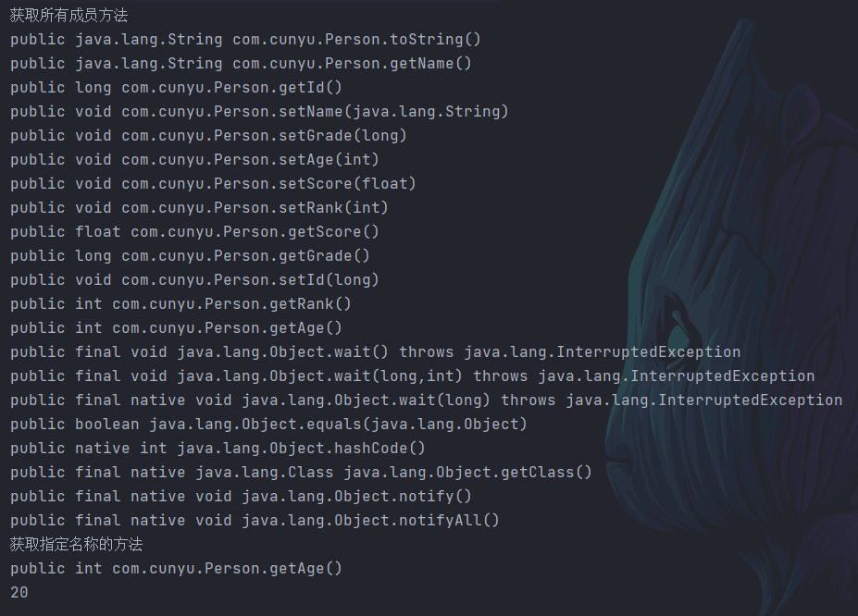Viewport: 858px width, 616px height.
Task: Click the output value 20
Action: pyautogui.click(x=19, y=593)
